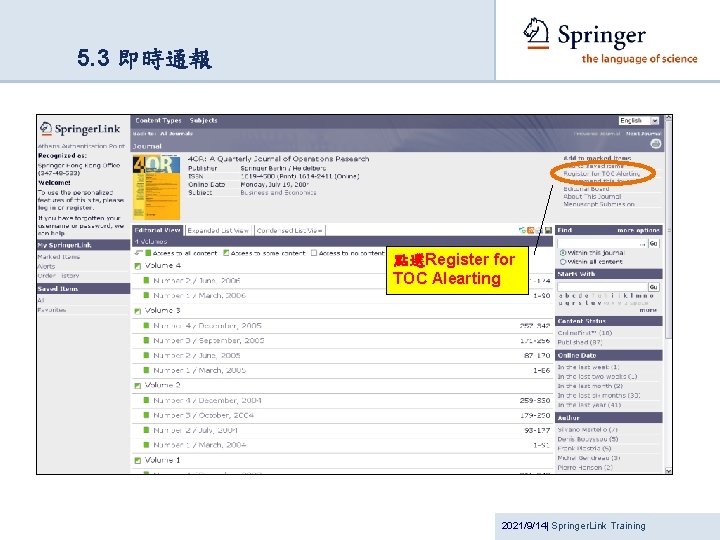
Task: Click inside the Starts With input field
Action: point(602,287)
